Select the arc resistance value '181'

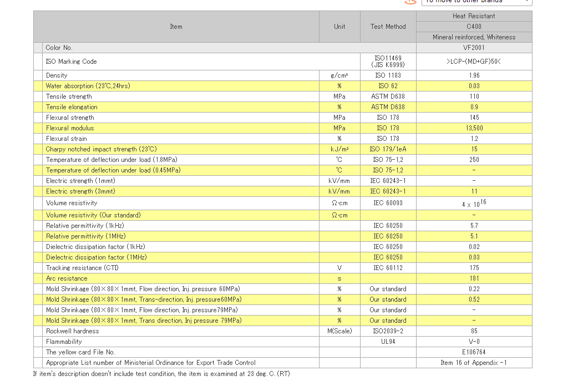[474, 278]
